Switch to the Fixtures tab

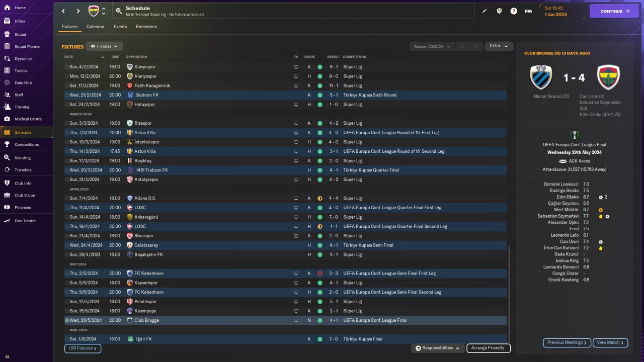[69, 27]
